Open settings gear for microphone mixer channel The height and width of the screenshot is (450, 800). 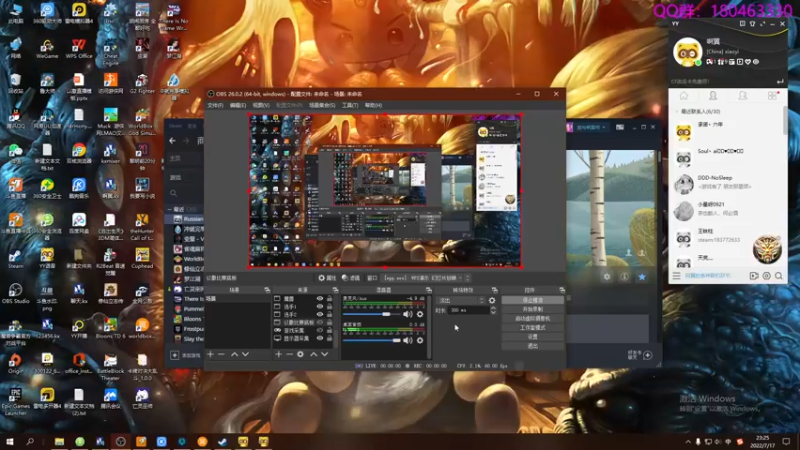pyautogui.click(x=420, y=314)
